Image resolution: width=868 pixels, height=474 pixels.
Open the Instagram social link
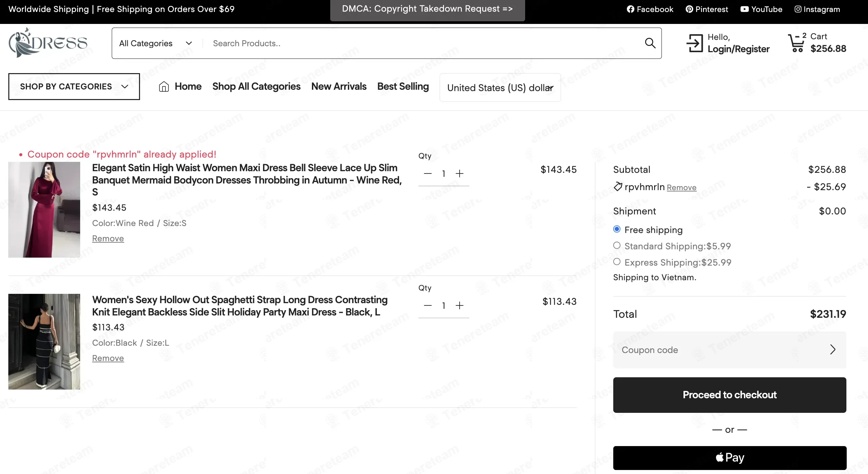click(x=817, y=9)
